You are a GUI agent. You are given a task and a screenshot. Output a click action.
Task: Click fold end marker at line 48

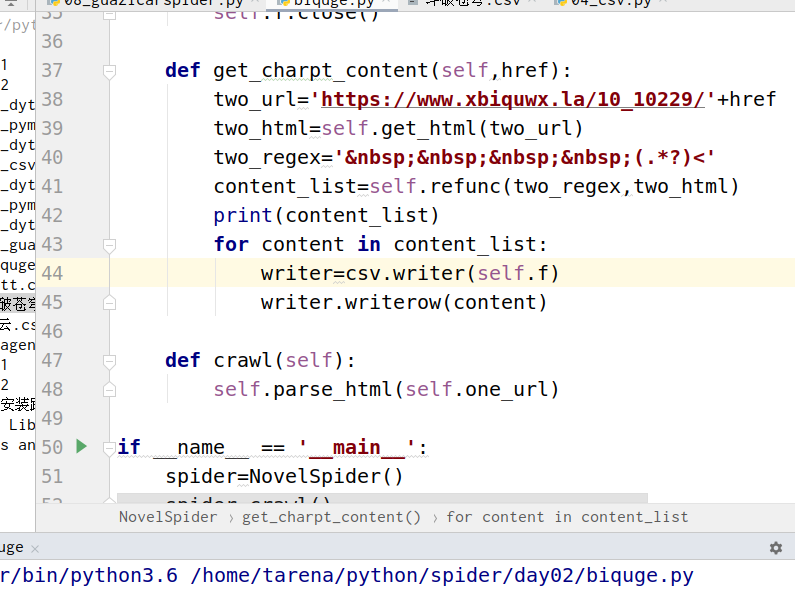point(109,389)
